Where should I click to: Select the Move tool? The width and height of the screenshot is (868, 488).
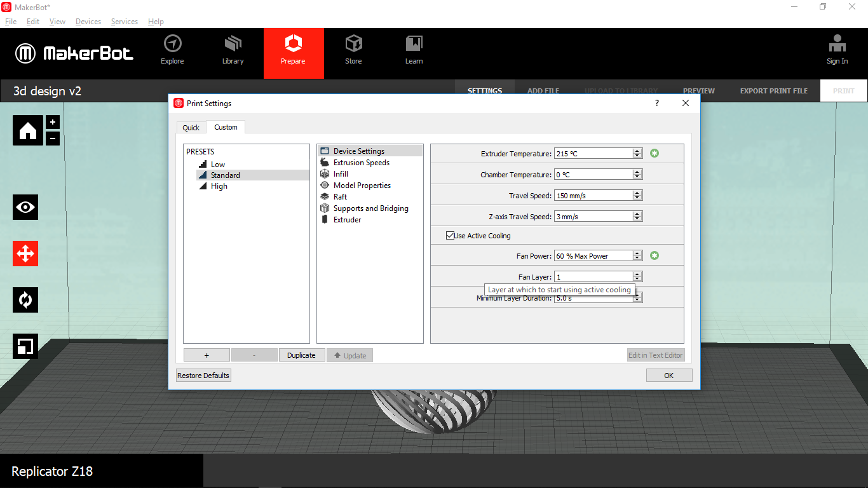[25, 254]
